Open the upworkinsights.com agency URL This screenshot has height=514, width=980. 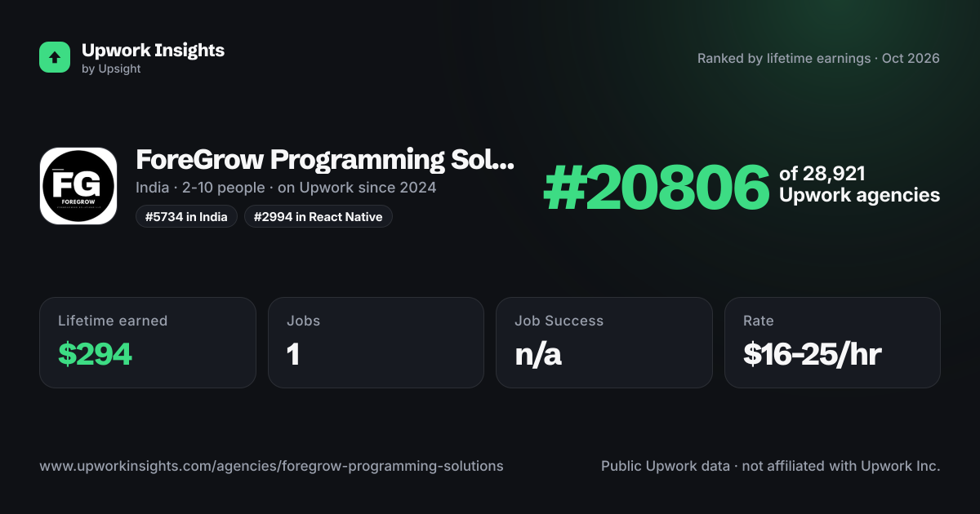tap(271, 467)
